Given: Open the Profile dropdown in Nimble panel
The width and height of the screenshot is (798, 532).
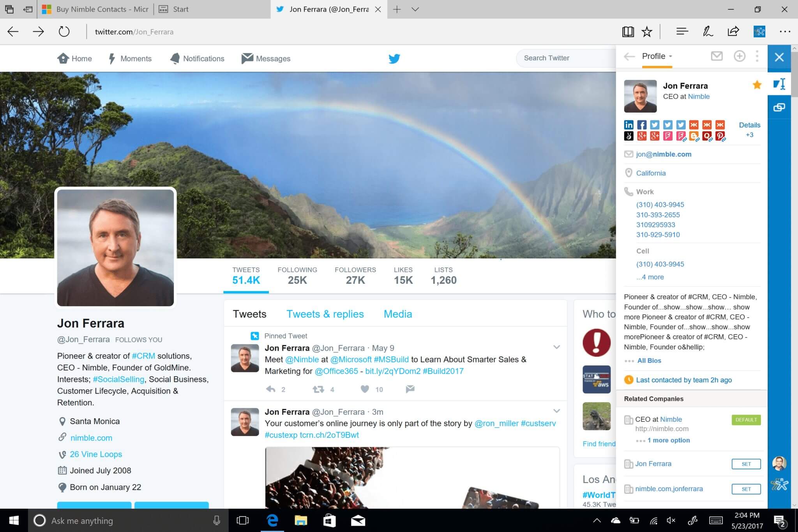Looking at the screenshot, I should pyautogui.click(x=657, y=57).
